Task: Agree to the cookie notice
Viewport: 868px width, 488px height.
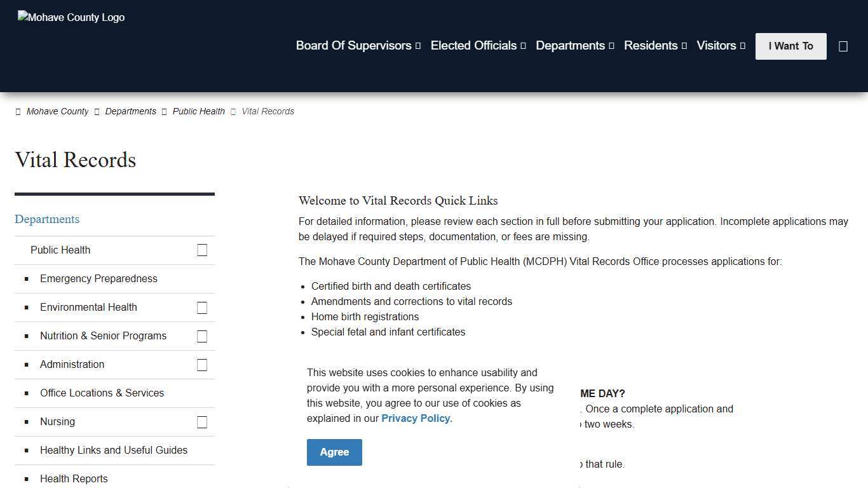Action: point(334,452)
